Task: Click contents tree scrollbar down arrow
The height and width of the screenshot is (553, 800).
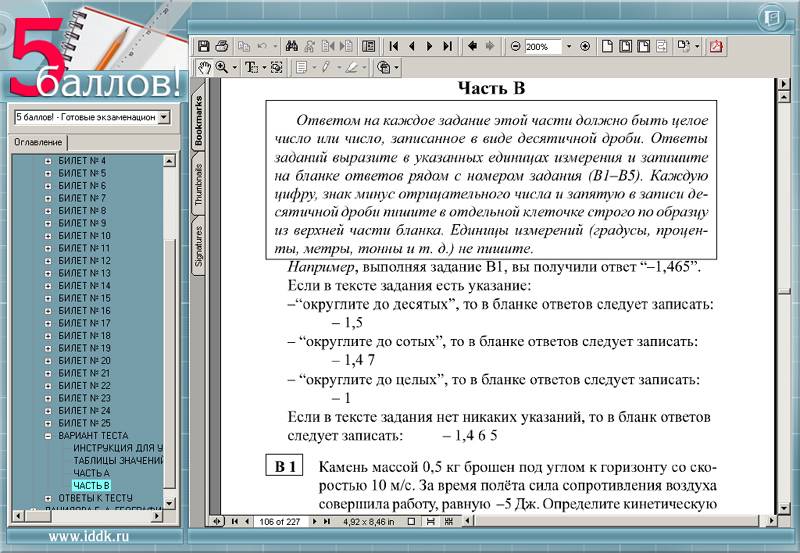Action: coord(169,503)
